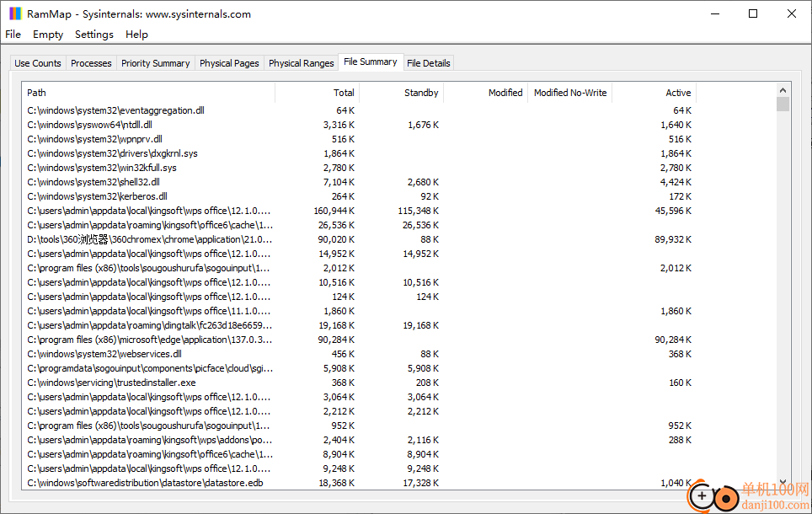Click the 456 K total value
Screen dimensions: 812x514
pyautogui.click(x=343, y=354)
